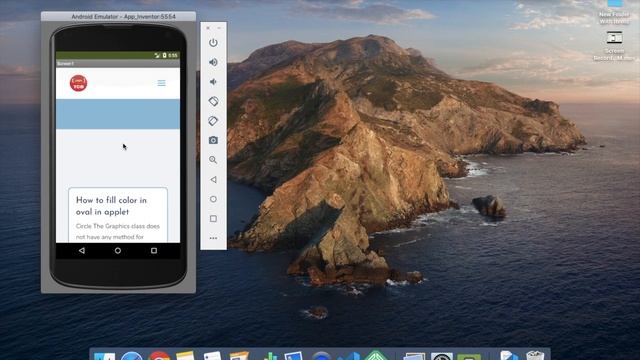
Task: Click the emulator Power button icon
Action: pos(213,42)
